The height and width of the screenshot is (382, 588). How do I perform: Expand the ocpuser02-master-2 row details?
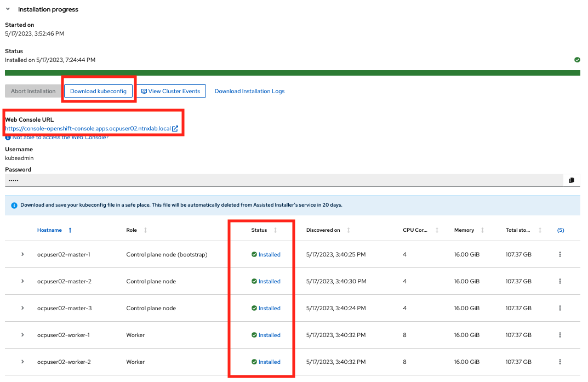click(22, 281)
